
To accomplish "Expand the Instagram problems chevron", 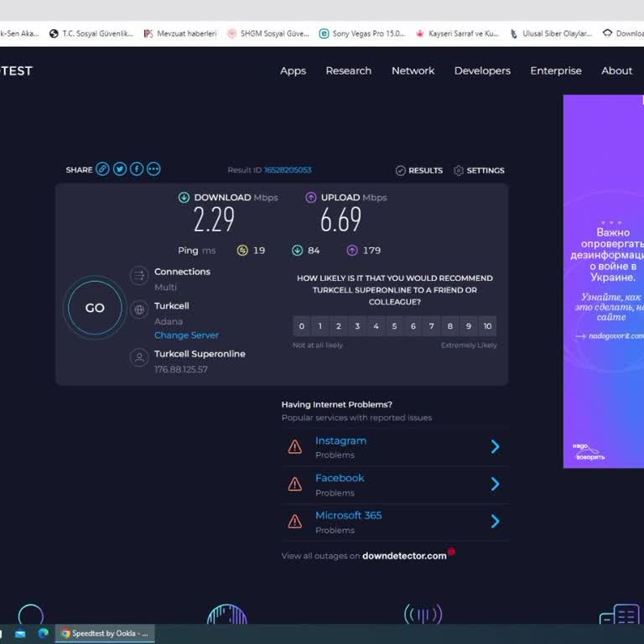I will coord(496,446).
